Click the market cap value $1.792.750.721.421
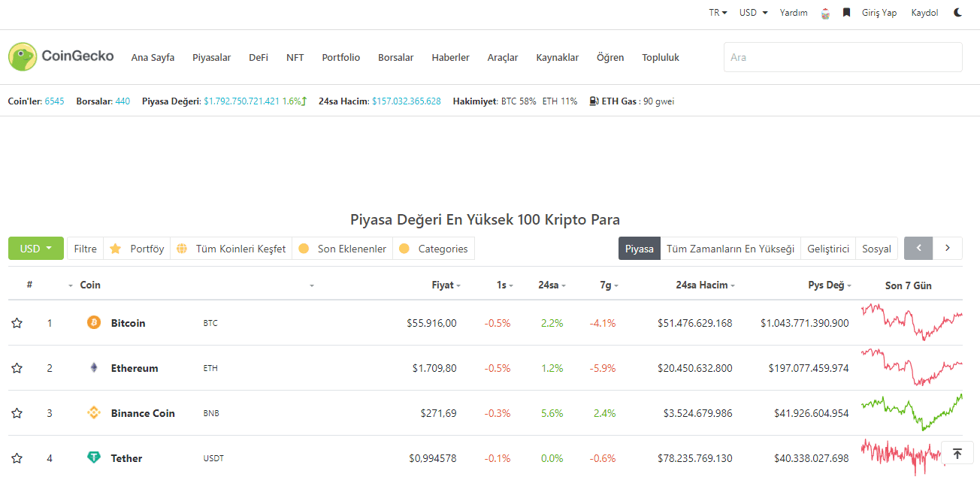 pos(241,101)
